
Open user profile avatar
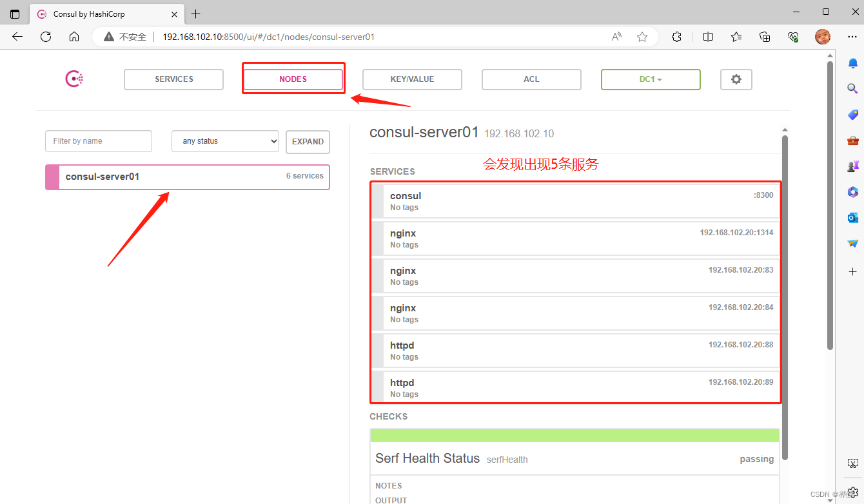(822, 37)
